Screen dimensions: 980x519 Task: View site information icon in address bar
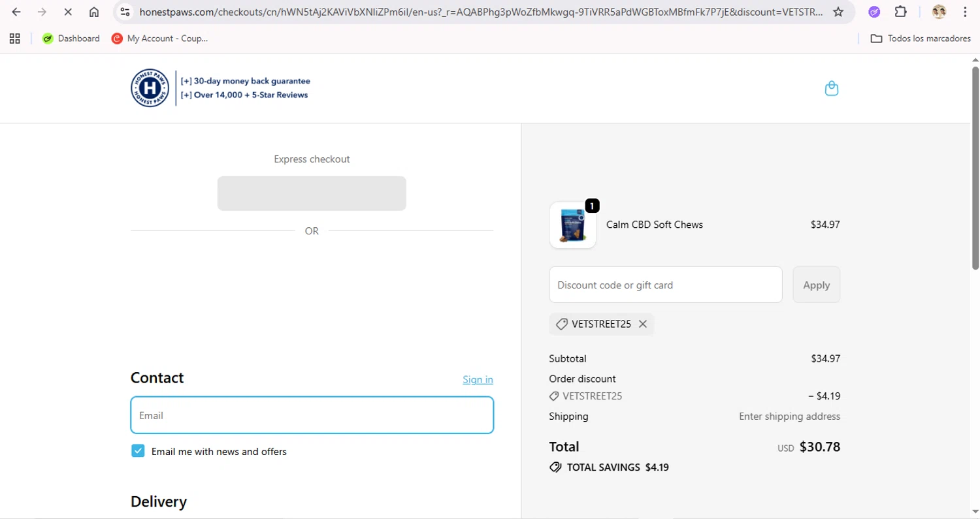tap(125, 12)
